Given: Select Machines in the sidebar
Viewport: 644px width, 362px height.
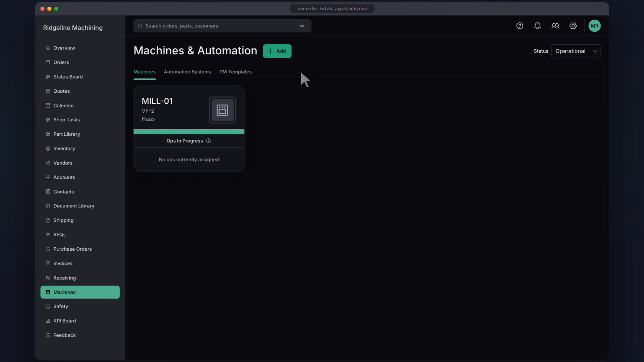Looking at the screenshot, I should (x=80, y=292).
